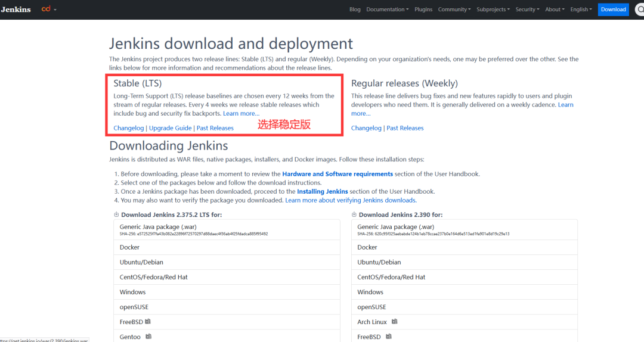Open Hardware and Software requirements link
The width and height of the screenshot is (644, 342).
point(337,174)
